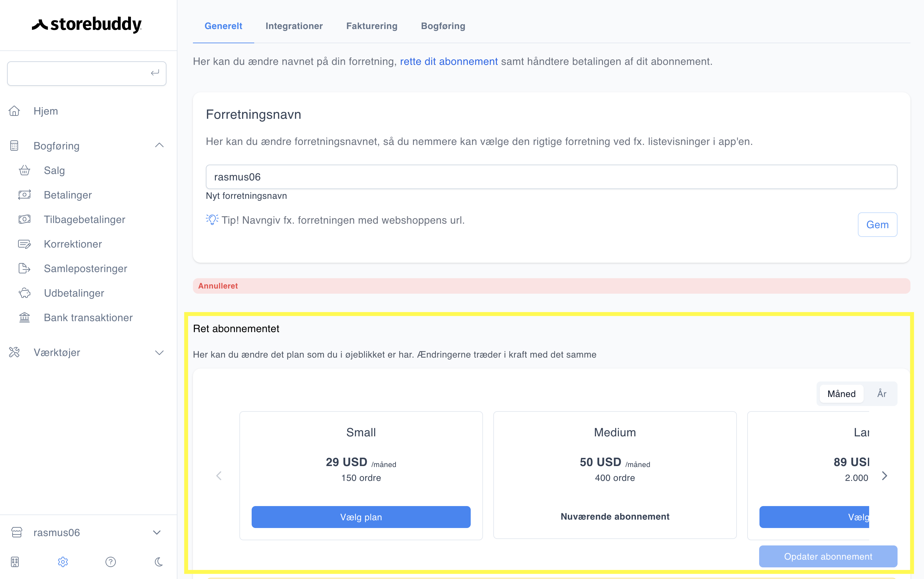
Task: Choose the Large plan Vælg button
Action: pos(814,517)
